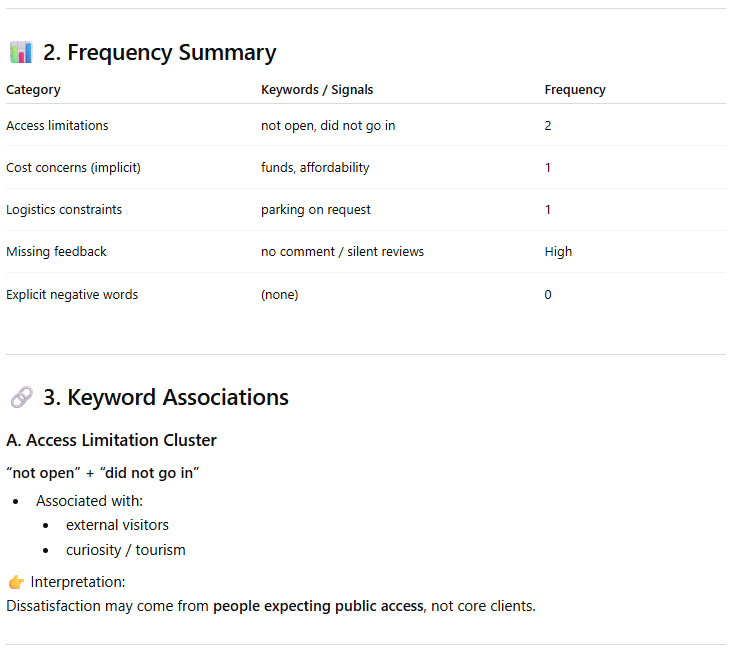
Task: Click the "curiosity / tourism" bullet item
Action: 125,550
